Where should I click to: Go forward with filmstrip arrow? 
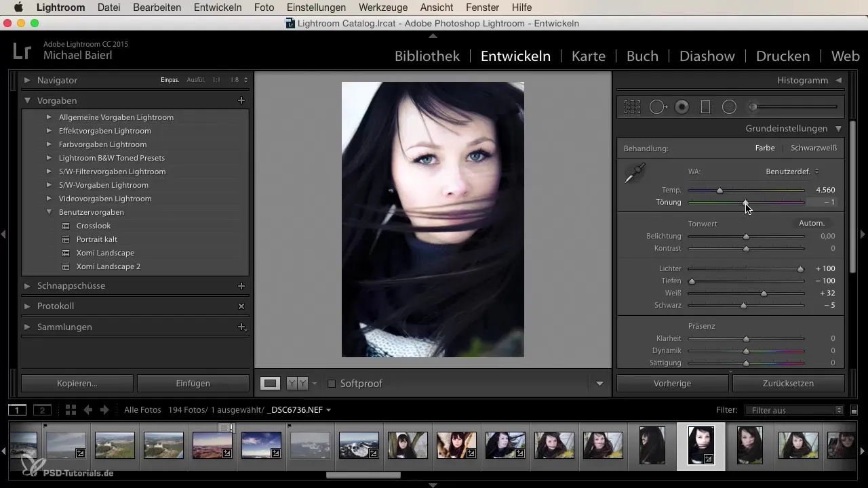(104, 410)
